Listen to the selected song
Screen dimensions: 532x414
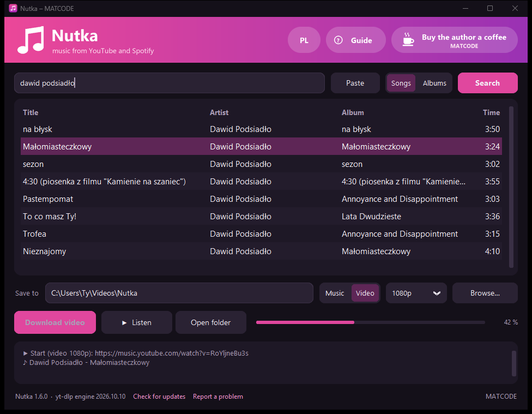click(137, 322)
